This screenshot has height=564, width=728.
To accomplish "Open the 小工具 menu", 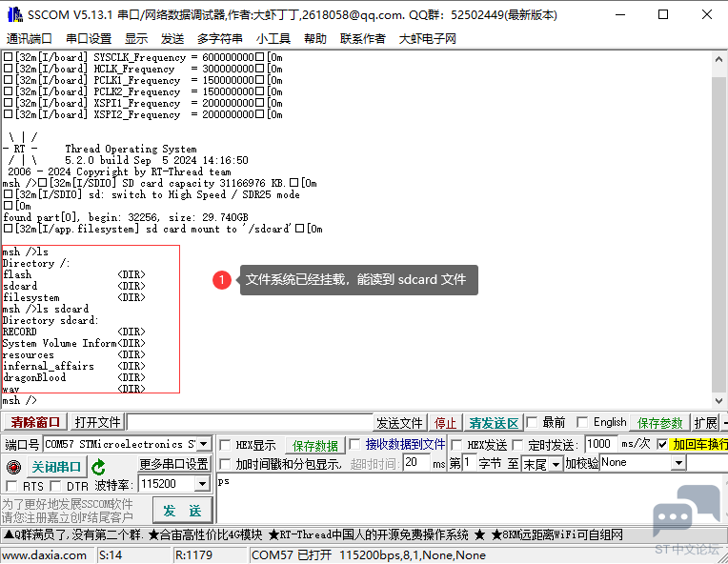I will tap(273, 38).
